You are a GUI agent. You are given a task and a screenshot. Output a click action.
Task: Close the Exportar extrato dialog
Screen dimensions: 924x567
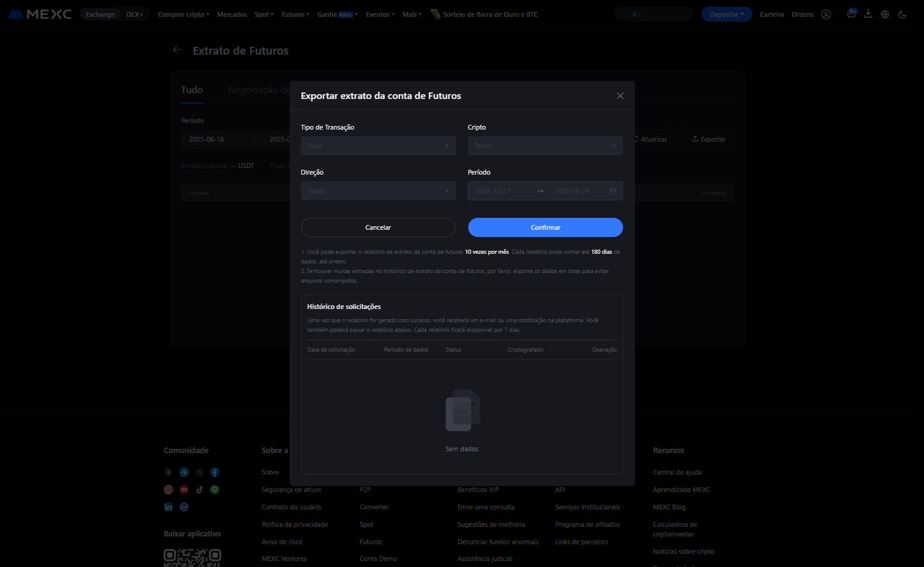pos(620,96)
